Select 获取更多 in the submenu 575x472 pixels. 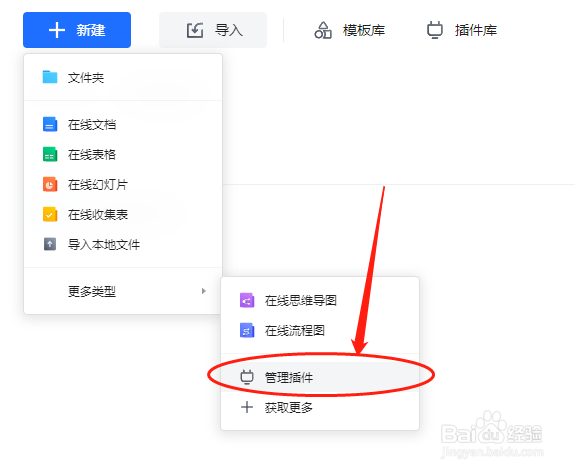pyautogui.click(x=320, y=407)
